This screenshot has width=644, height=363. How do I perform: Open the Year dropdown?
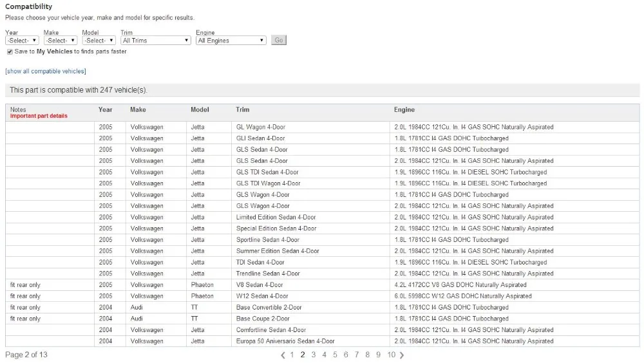click(22, 41)
